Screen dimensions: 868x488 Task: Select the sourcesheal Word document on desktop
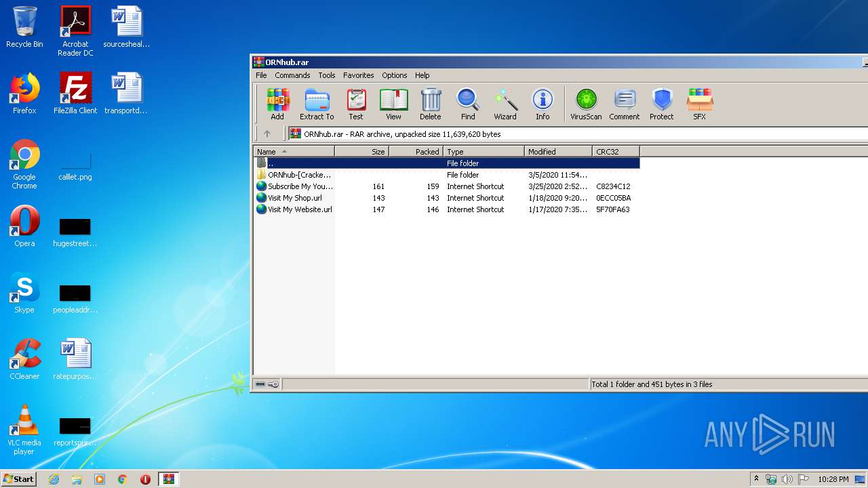tap(126, 27)
